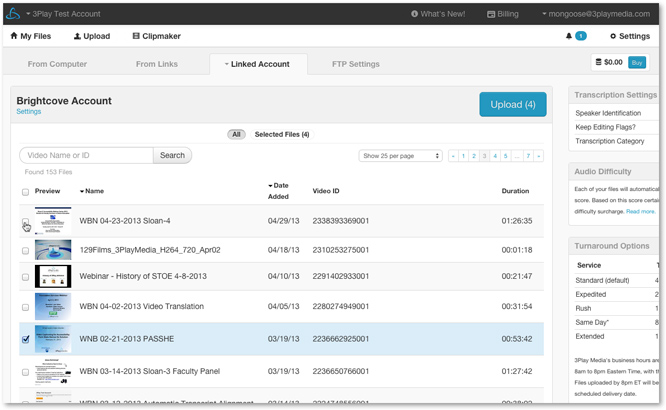Go to page 1 of results

(x=463, y=156)
